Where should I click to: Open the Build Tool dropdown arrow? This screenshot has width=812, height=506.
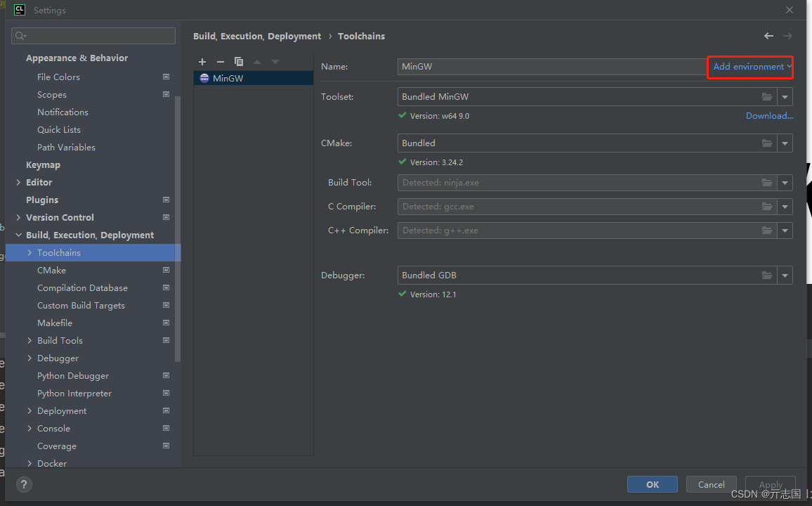[x=785, y=183]
